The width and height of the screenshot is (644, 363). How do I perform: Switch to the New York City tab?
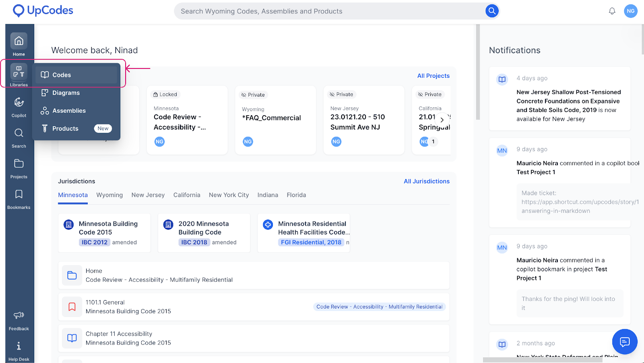coord(229,195)
